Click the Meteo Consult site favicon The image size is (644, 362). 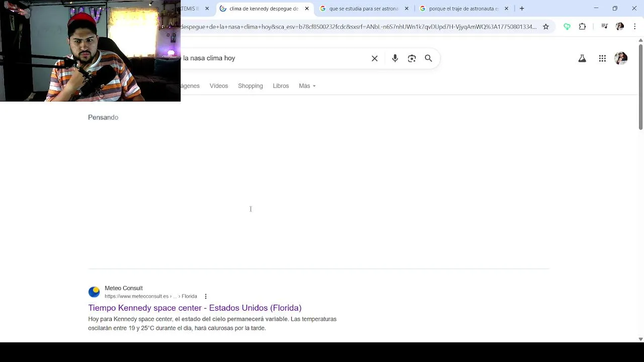pyautogui.click(x=94, y=292)
